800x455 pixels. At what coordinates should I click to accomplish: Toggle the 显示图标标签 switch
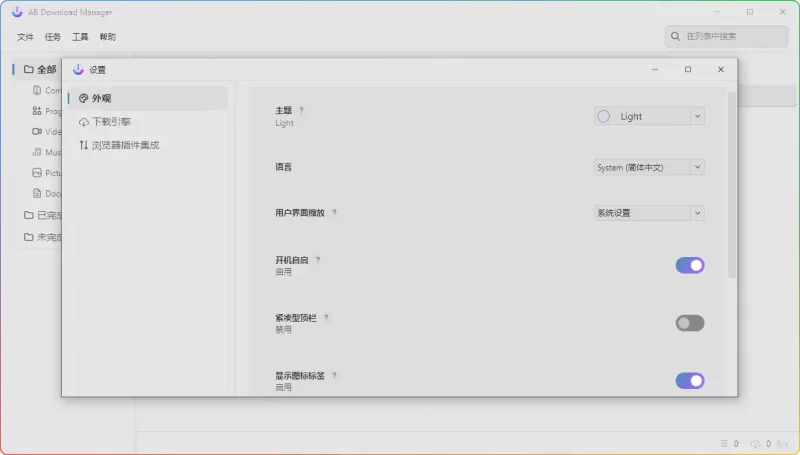(690, 381)
